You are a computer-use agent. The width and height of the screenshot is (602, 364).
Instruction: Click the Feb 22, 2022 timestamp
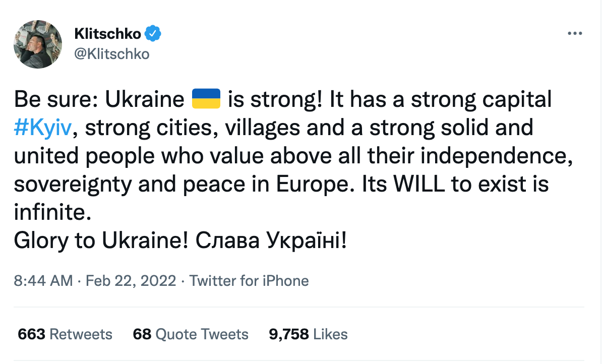(130, 281)
